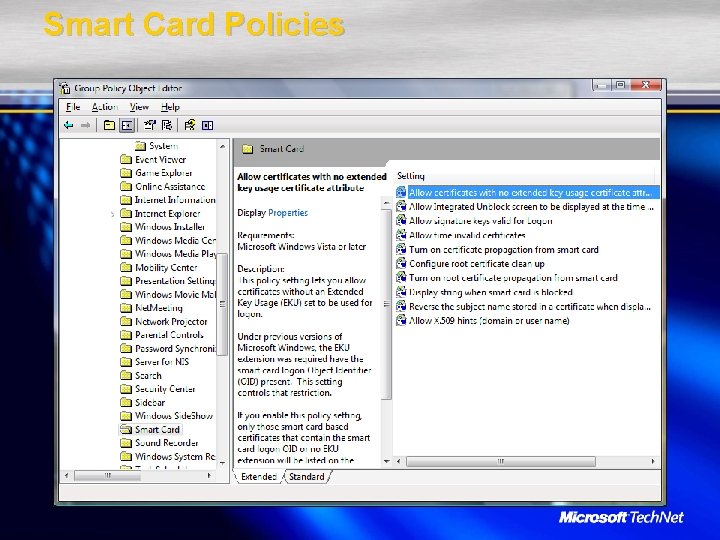Select Network Projector in the tree

164,321
